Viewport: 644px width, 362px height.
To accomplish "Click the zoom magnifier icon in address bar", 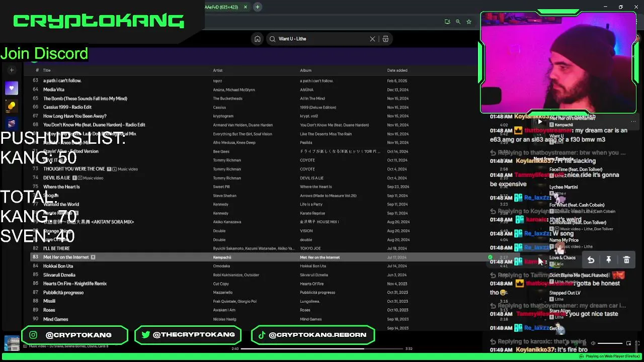I will click(458, 22).
